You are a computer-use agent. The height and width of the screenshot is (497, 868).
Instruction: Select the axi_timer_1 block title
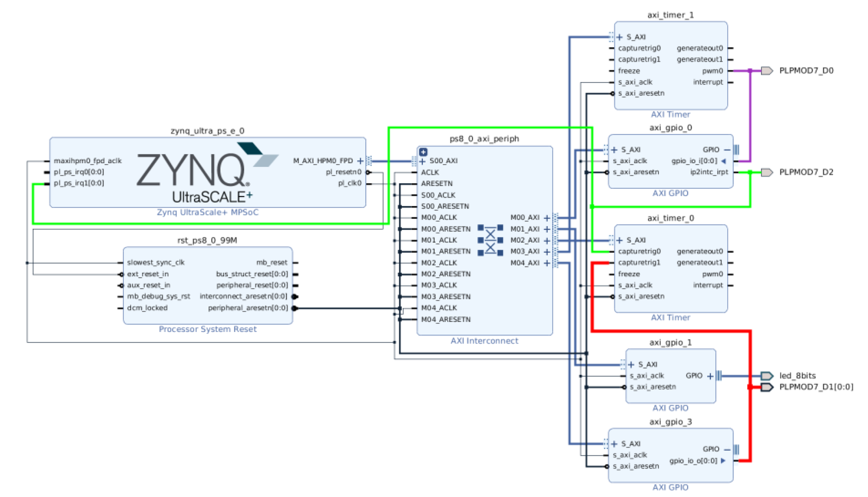[670, 15]
